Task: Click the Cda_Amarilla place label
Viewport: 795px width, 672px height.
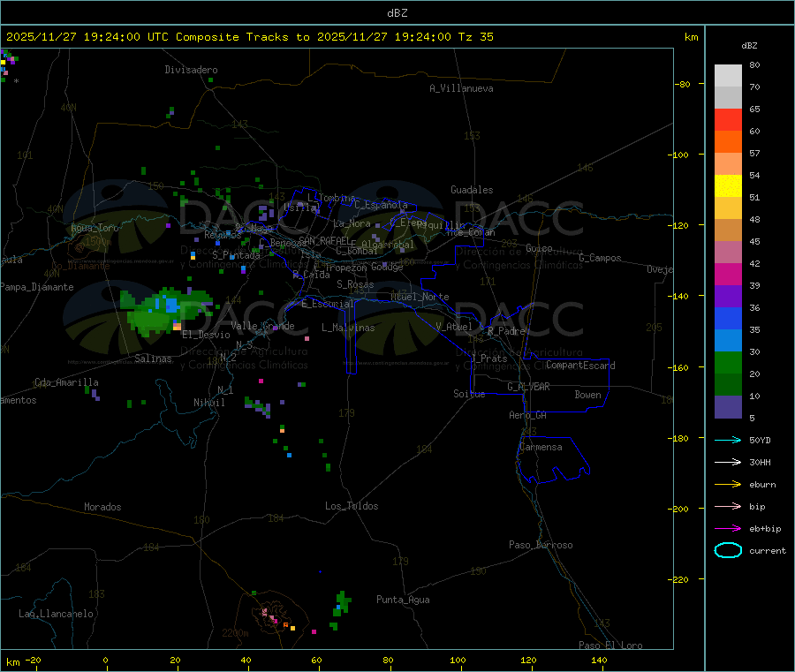Action: point(66,382)
